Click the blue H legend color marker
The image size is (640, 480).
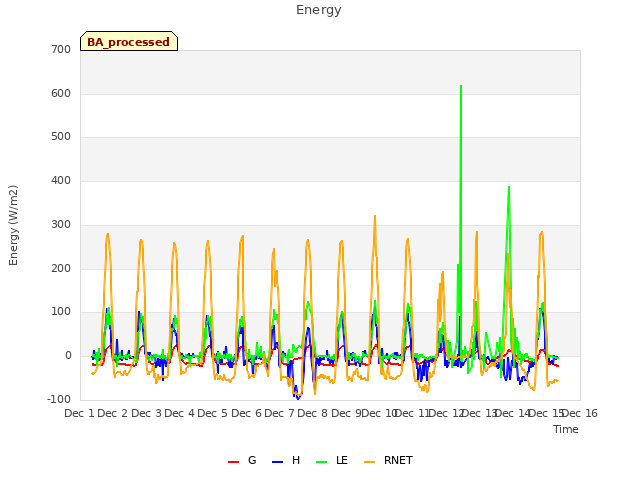[277, 462]
